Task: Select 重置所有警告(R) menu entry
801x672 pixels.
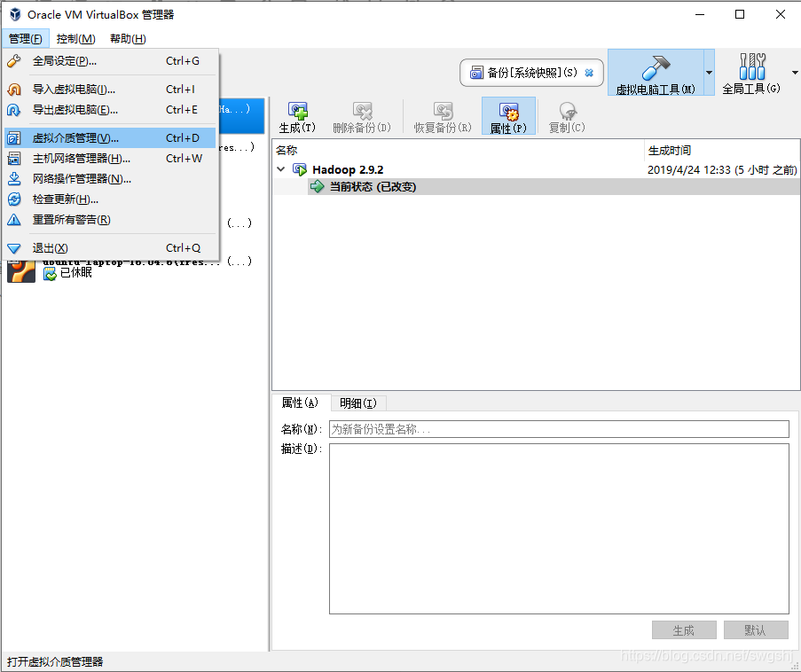Action: point(110,220)
